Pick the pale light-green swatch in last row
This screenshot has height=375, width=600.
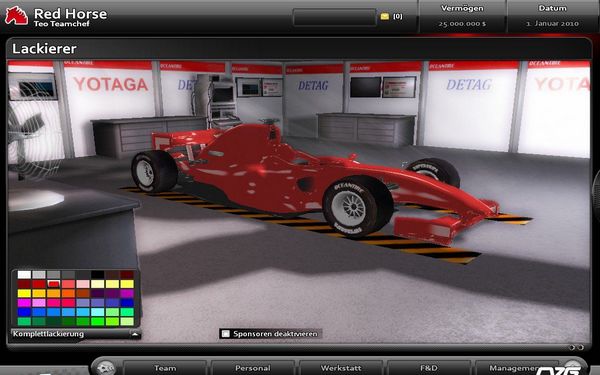(x=127, y=321)
